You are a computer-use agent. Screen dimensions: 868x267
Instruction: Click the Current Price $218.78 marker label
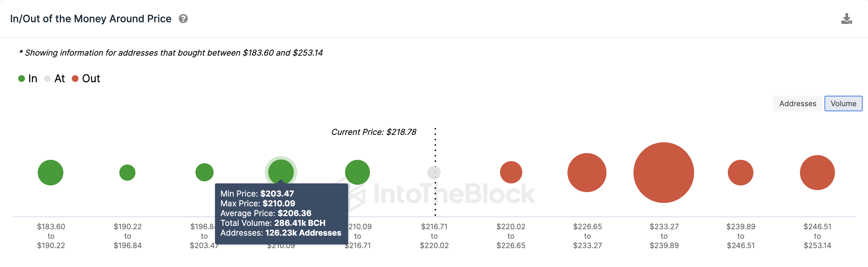pyautogui.click(x=374, y=132)
